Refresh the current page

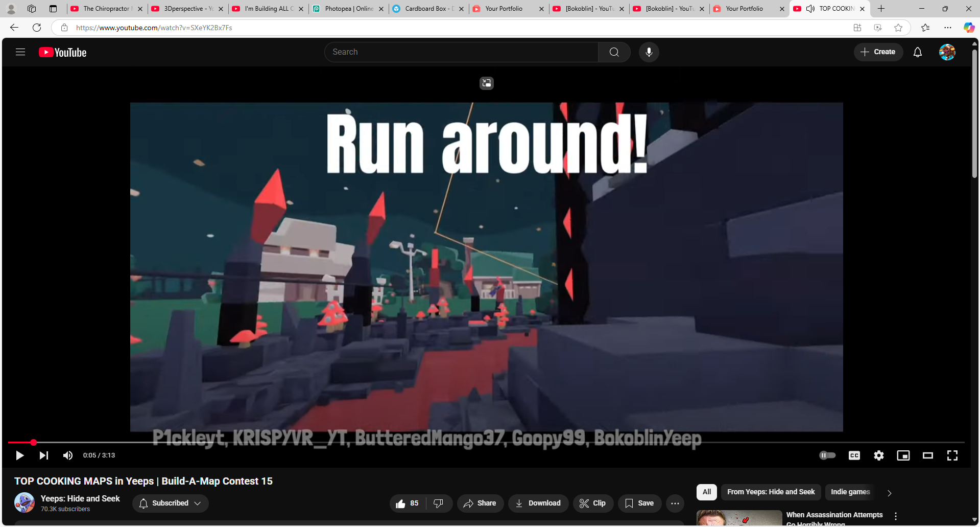pyautogui.click(x=37, y=28)
